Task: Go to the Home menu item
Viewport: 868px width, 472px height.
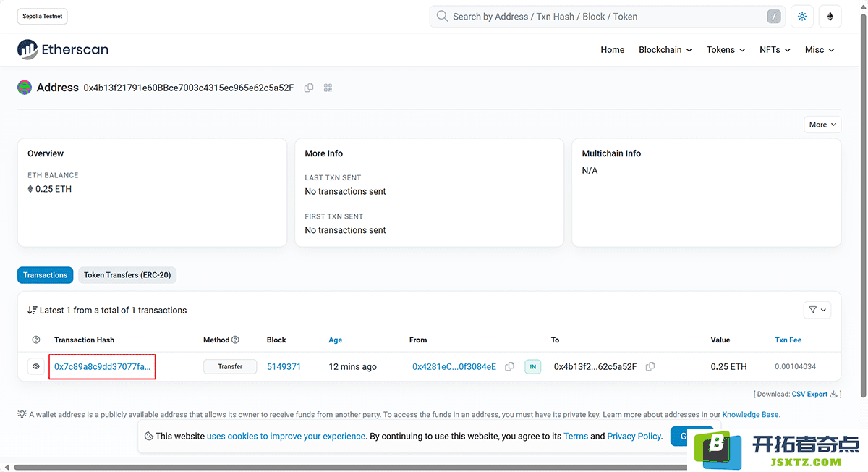Action: [x=613, y=50]
